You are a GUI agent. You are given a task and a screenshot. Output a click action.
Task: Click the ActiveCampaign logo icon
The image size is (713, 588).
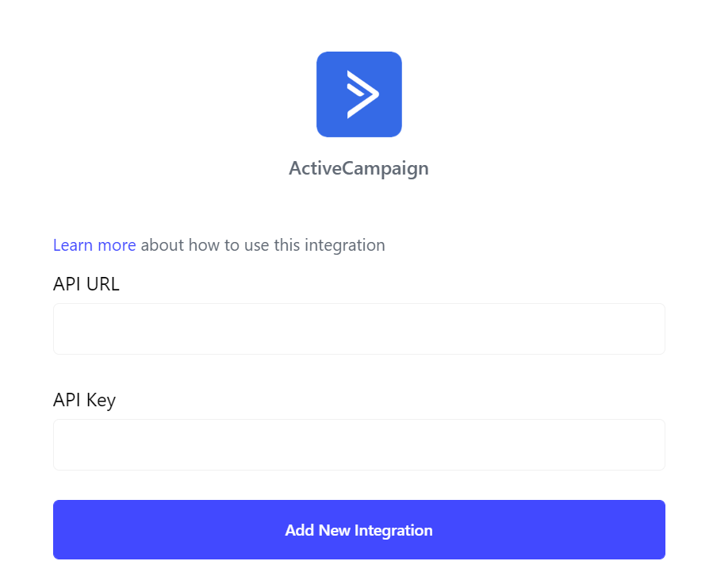click(x=358, y=94)
